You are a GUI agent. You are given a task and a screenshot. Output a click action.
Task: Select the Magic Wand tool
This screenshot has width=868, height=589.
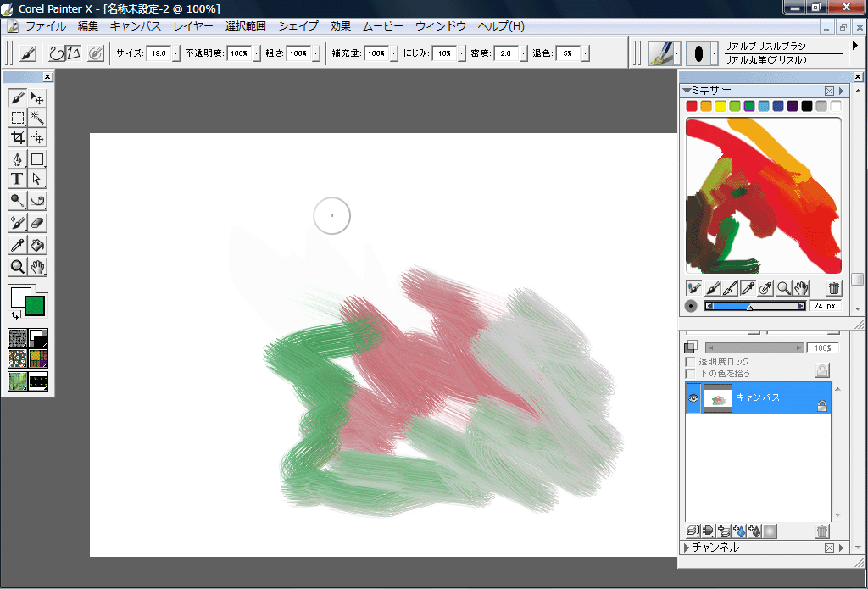click(37, 117)
